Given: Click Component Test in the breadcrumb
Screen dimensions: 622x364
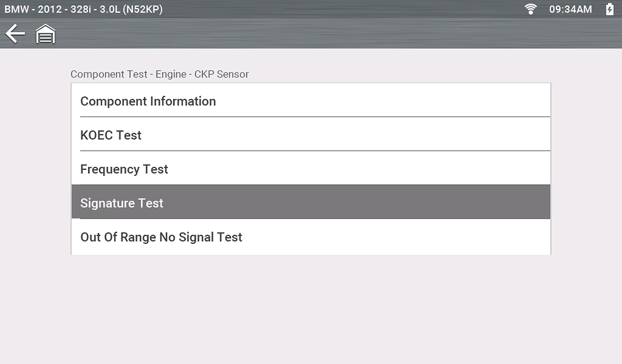Looking at the screenshot, I should pos(108,74).
